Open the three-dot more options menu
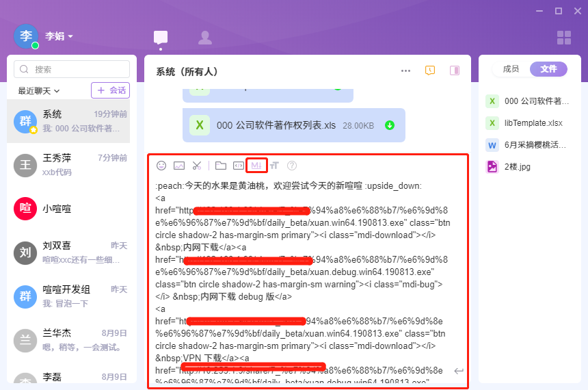Viewport: 588px width, 390px height. click(x=405, y=70)
